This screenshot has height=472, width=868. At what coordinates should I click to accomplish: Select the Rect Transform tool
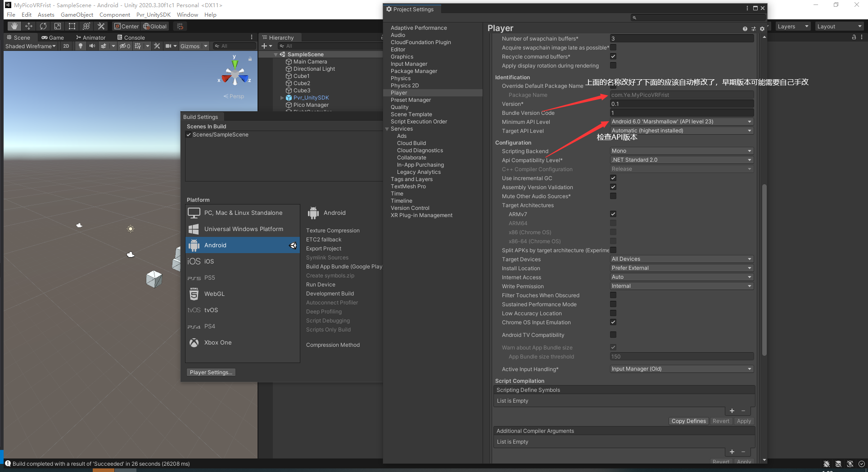coord(72,26)
